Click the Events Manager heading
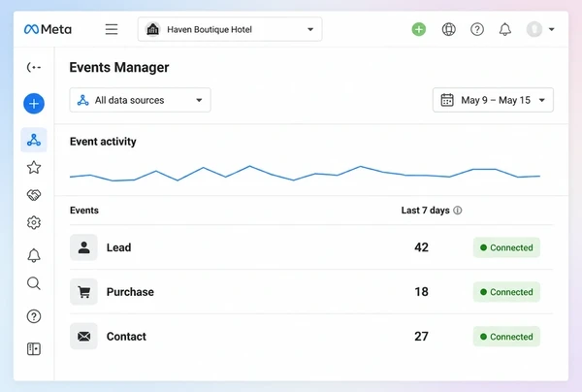Viewport: 582px width, 392px height. point(119,67)
